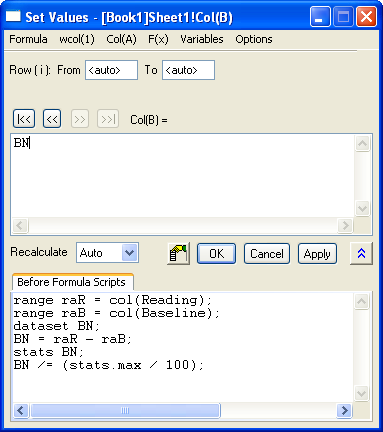
Task: Click the Cancel button
Action: point(267,254)
